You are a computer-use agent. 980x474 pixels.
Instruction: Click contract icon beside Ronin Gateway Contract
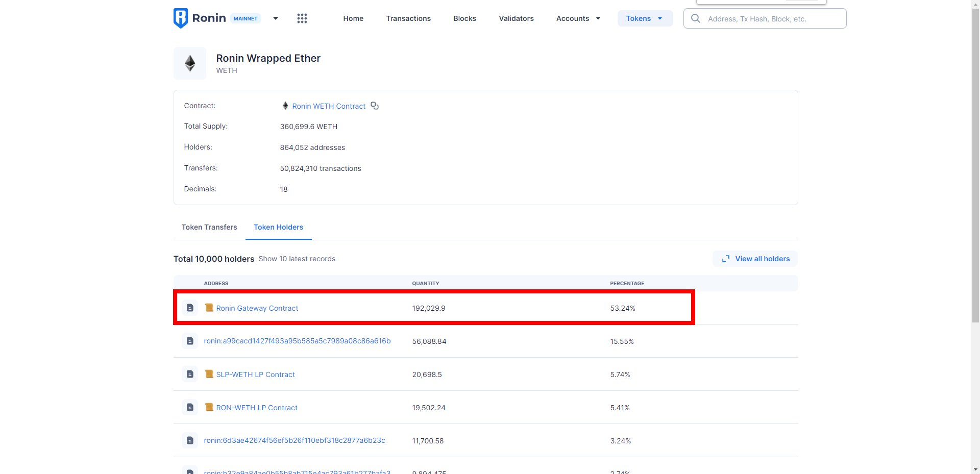190,308
